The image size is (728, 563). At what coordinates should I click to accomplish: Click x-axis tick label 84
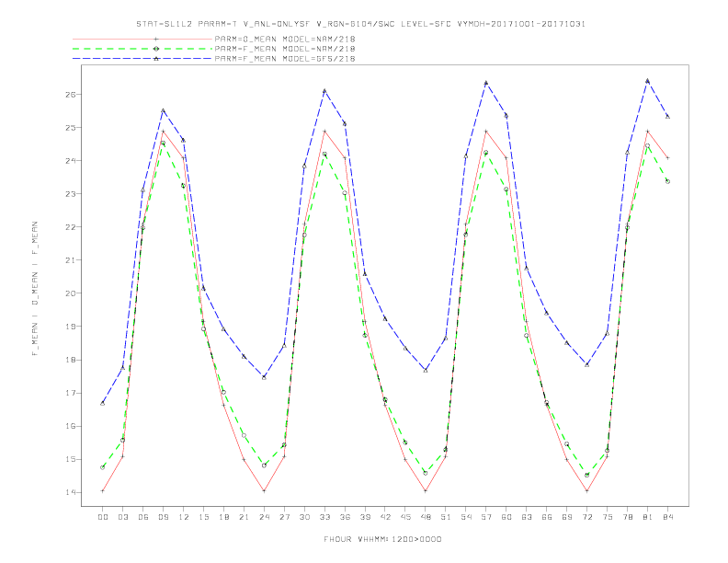pos(667,517)
